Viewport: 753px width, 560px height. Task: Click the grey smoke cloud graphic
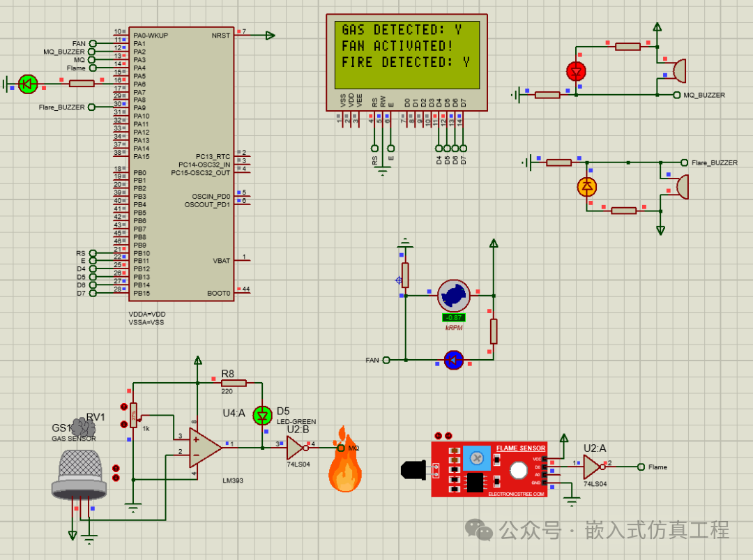point(83,427)
